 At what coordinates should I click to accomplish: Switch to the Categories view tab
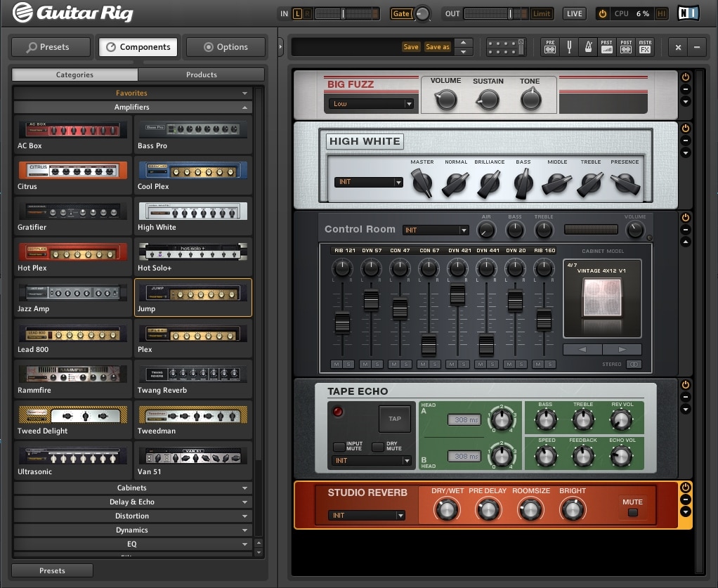pyautogui.click(x=74, y=74)
